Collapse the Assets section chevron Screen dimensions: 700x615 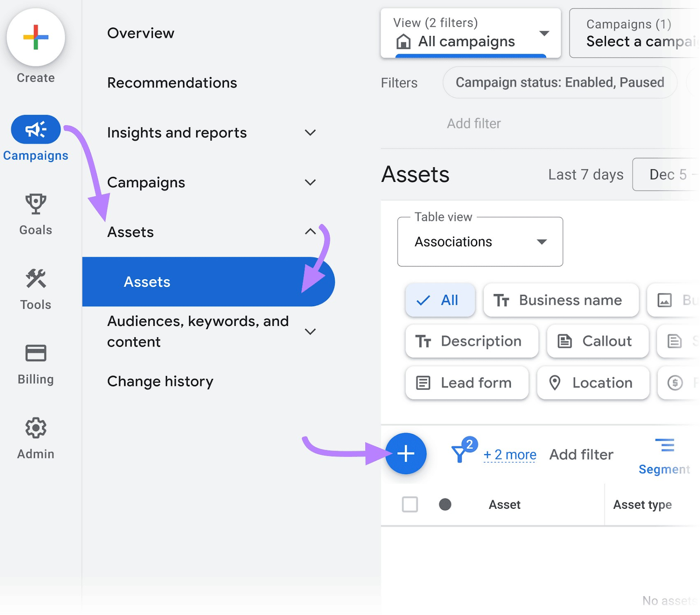(310, 232)
